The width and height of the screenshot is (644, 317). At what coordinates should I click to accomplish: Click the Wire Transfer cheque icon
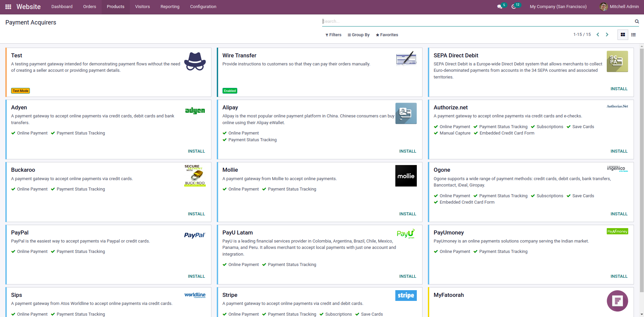click(406, 58)
